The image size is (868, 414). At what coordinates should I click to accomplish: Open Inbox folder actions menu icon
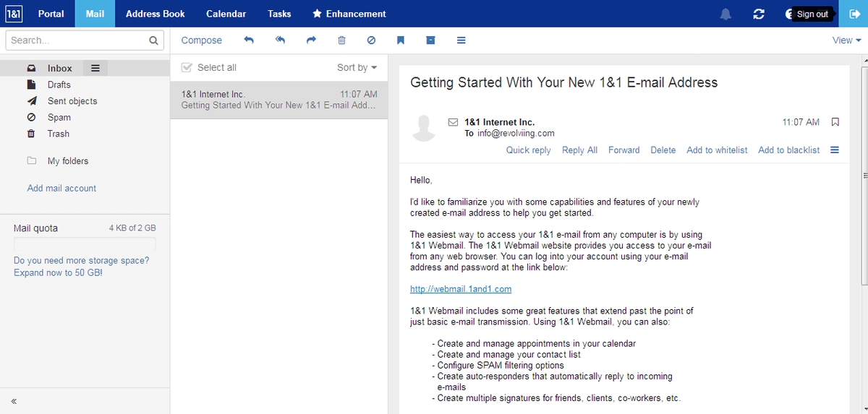(95, 68)
